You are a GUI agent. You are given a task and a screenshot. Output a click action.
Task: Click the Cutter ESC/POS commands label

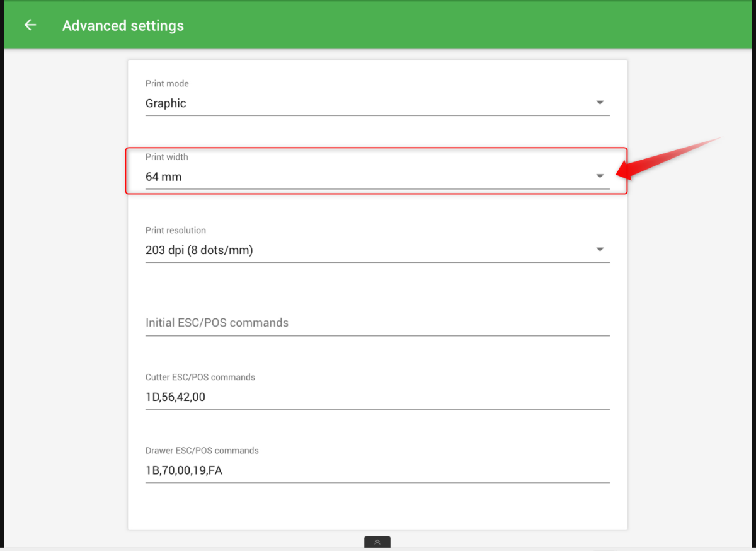200,378
